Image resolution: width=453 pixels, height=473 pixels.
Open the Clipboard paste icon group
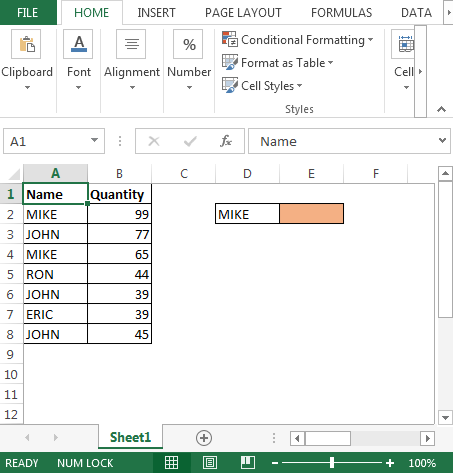[x=26, y=44]
